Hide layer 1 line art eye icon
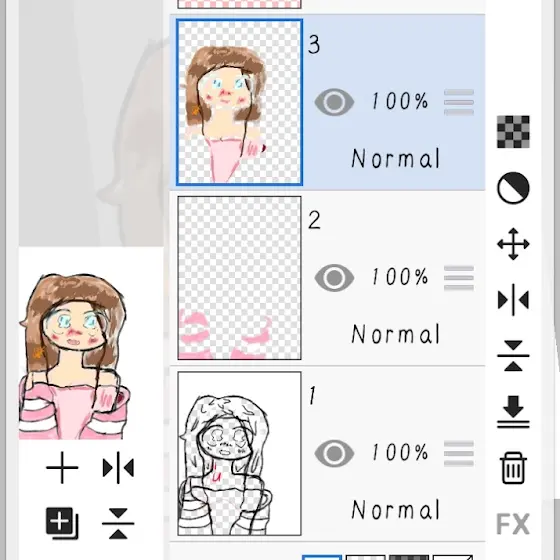560x560 pixels. [x=334, y=453]
